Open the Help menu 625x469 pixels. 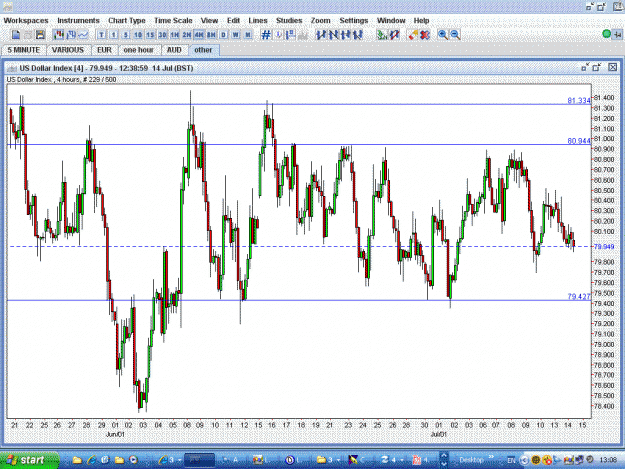[421, 21]
